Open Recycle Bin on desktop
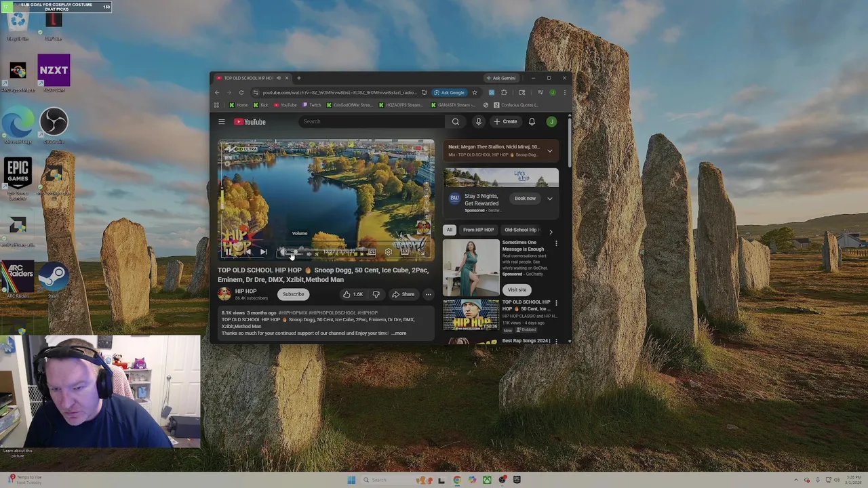 (x=18, y=24)
